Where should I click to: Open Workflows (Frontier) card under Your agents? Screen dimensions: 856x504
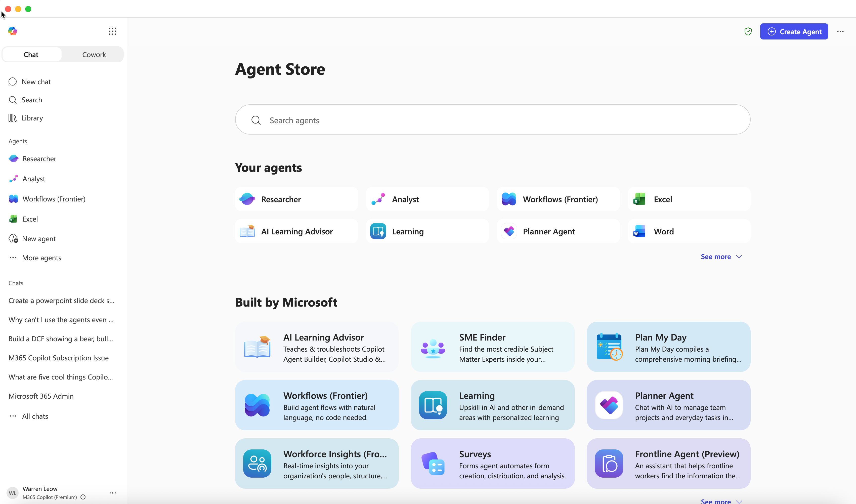click(x=558, y=199)
